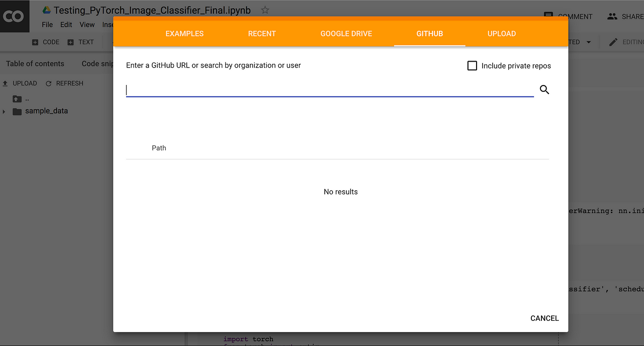Open the dropdown arrow next to EDITING
This screenshot has height=346, width=644.
pyautogui.click(x=588, y=42)
